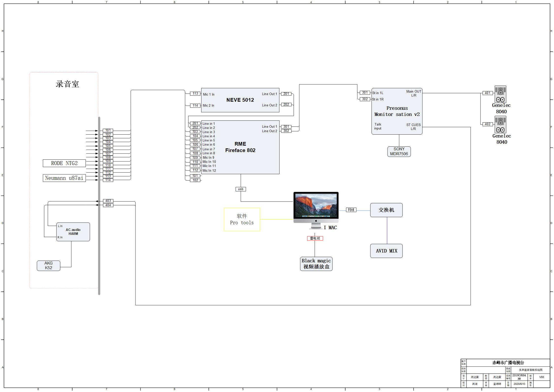This screenshot has width=554, height=392.
Task: Select the RME Fireface 802 block
Action: pyautogui.click(x=240, y=147)
